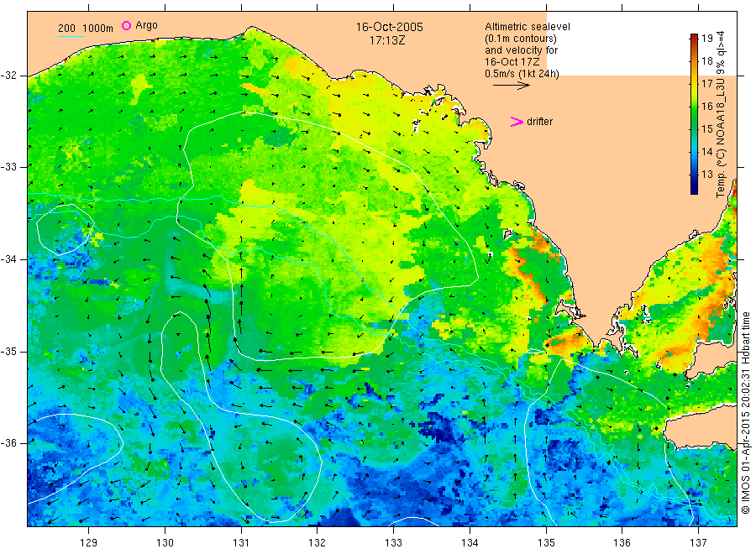
Task: Click the '200 1000m' depth label
Action: [86, 29]
